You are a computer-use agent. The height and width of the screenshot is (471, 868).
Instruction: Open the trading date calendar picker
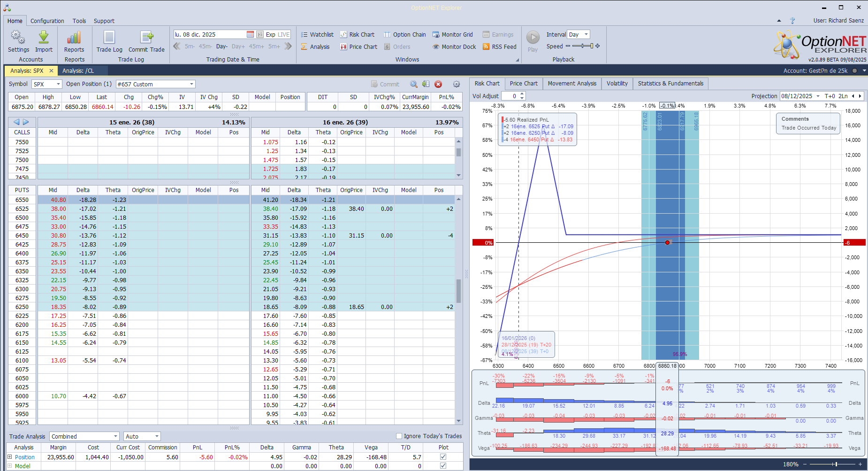pos(251,34)
